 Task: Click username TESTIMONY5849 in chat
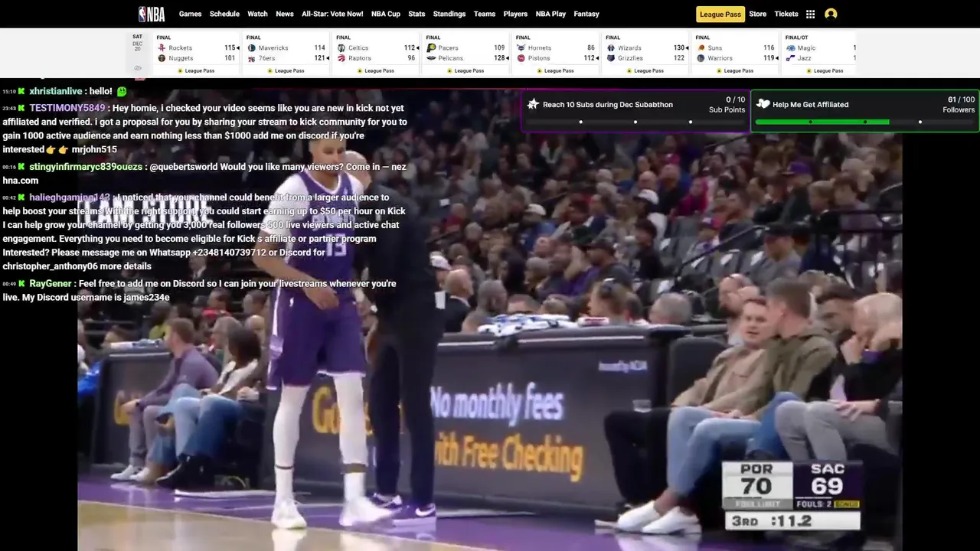tap(67, 108)
